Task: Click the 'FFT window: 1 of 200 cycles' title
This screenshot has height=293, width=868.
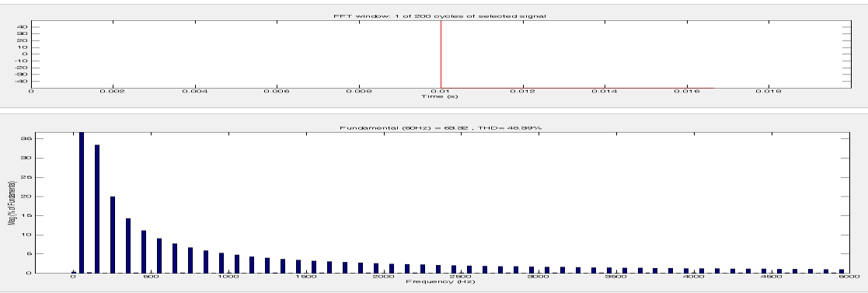Action: pyautogui.click(x=440, y=16)
